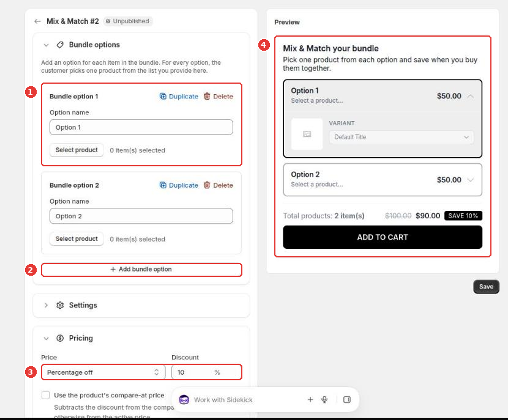Click the Preview heading
This screenshot has height=420, width=508.
[x=287, y=23]
